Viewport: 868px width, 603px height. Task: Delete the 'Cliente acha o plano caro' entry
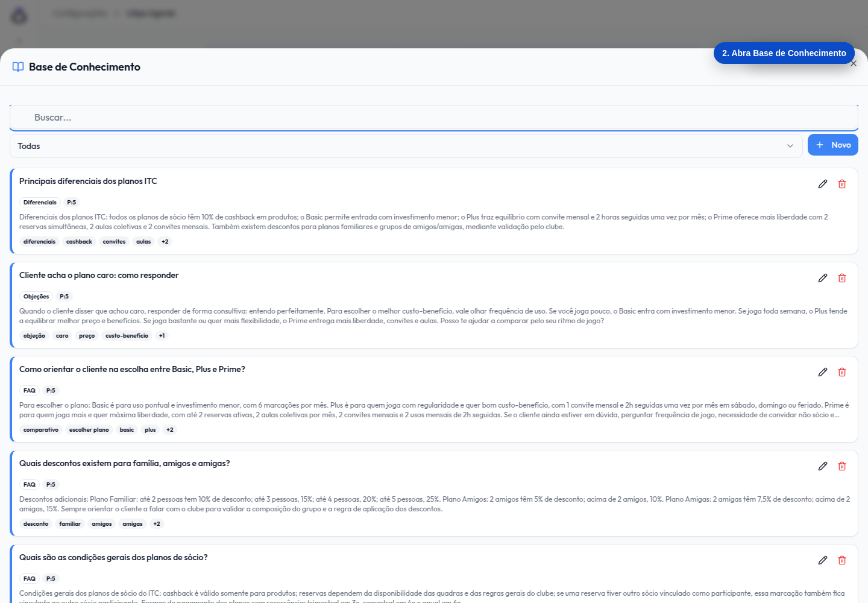click(842, 278)
